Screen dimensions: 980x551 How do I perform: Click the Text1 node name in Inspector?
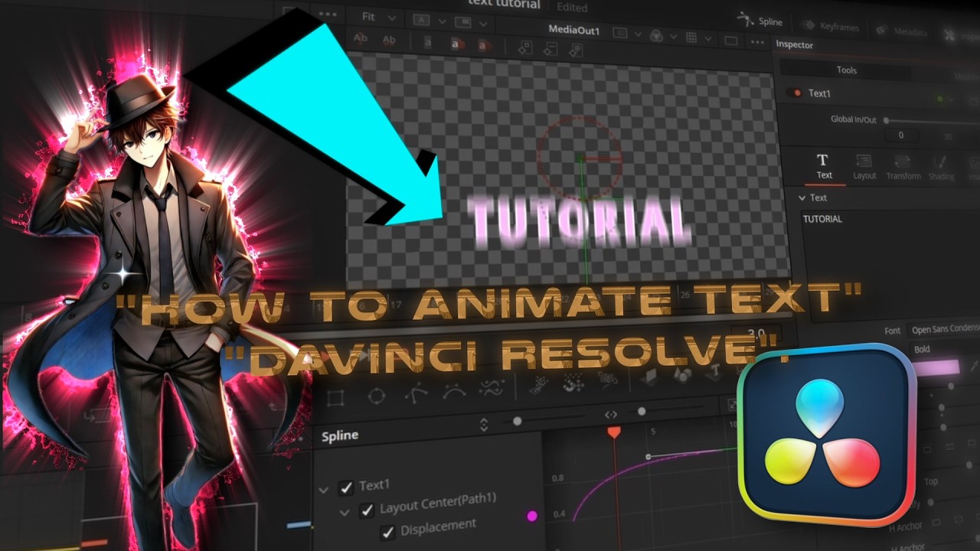[819, 93]
